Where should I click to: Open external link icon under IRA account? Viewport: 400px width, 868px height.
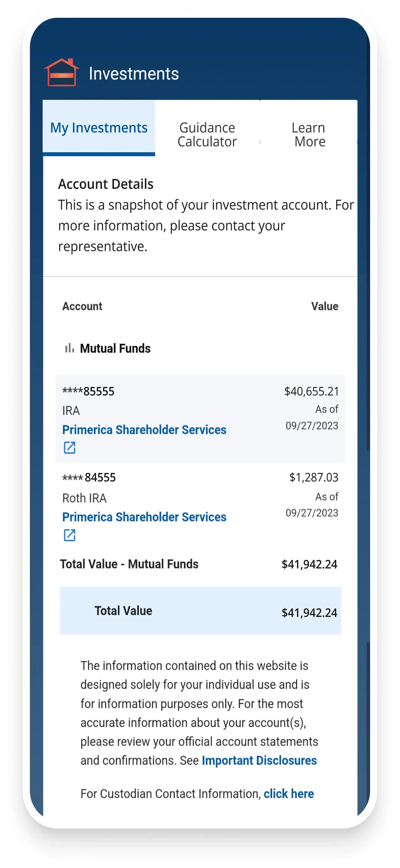[70, 447]
